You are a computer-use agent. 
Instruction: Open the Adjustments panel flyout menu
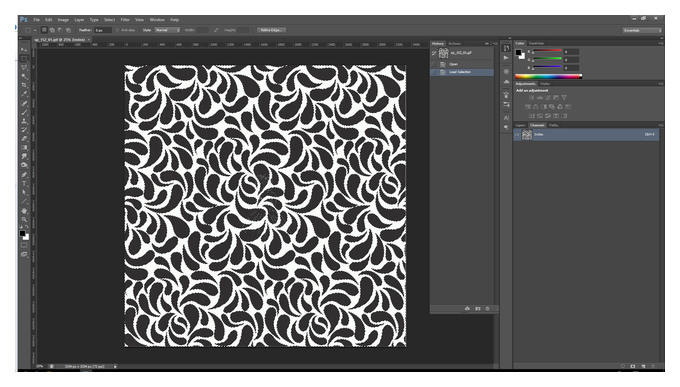(x=660, y=84)
